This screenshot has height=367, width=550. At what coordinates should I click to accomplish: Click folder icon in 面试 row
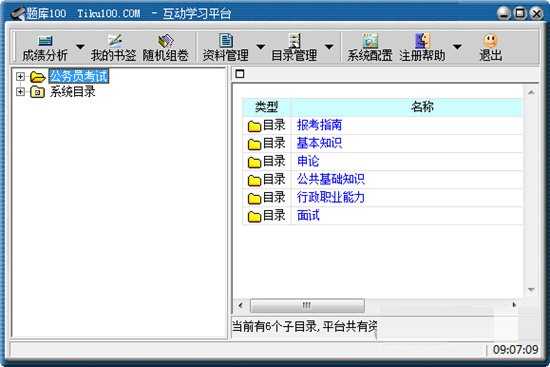[x=254, y=216]
